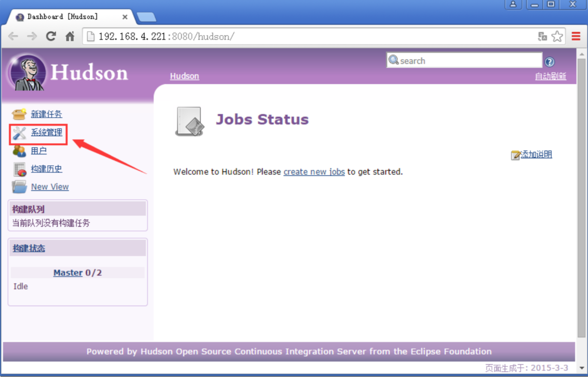The image size is (588, 377).
Task: Click the Hudson title text in header
Action: 89,73
